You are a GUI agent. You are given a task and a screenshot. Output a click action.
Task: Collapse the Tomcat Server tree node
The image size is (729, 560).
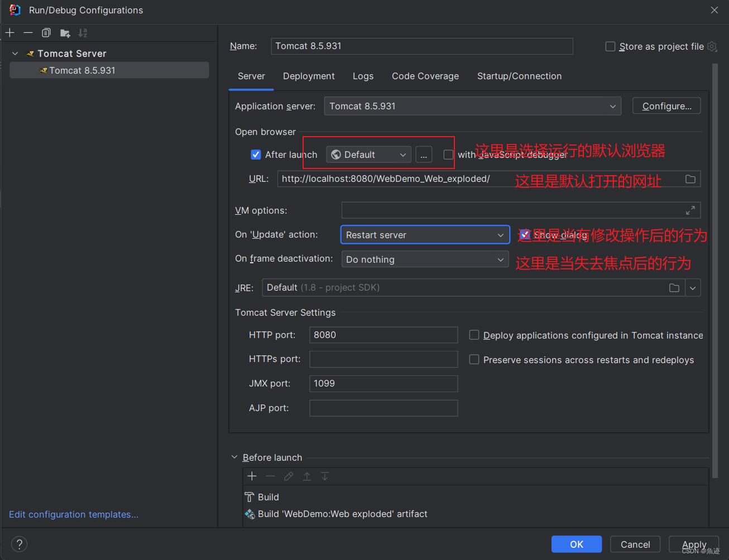15,54
